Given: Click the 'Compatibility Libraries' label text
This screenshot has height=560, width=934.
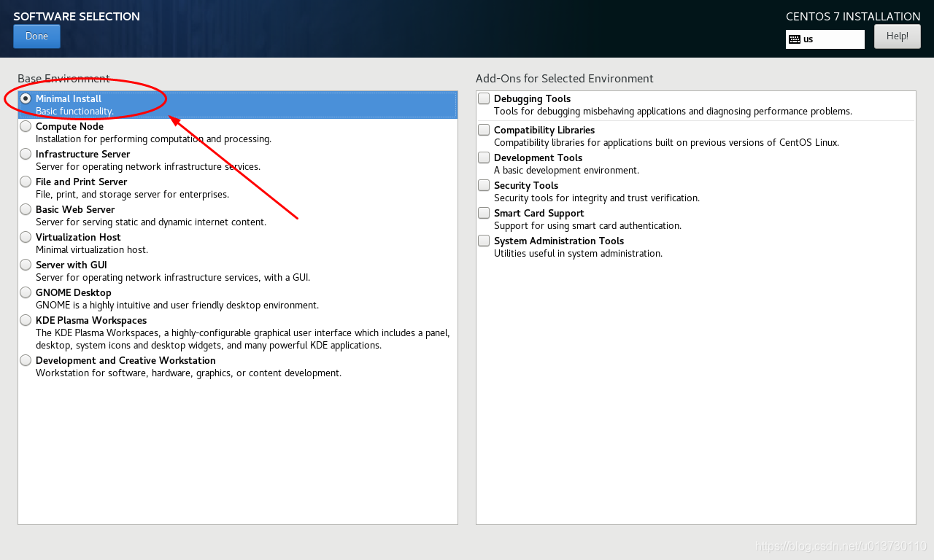Looking at the screenshot, I should (544, 130).
